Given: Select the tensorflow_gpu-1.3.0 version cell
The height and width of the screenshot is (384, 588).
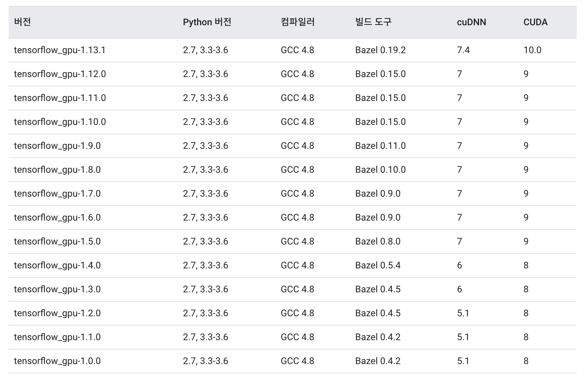Looking at the screenshot, I should click(x=57, y=289).
